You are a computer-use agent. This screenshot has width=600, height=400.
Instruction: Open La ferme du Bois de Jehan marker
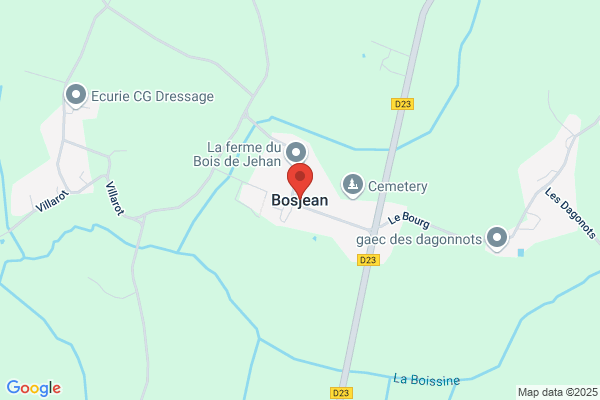click(x=296, y=153)
